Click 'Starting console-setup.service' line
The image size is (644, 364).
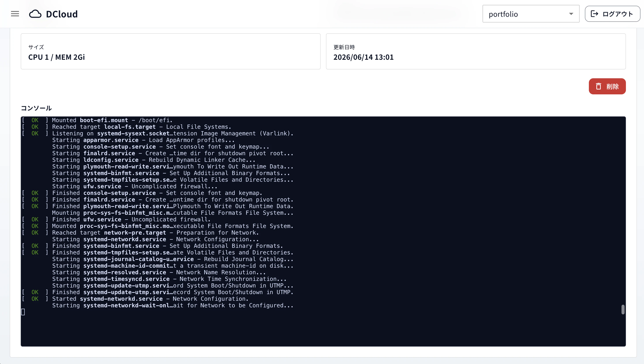point(161,147)
